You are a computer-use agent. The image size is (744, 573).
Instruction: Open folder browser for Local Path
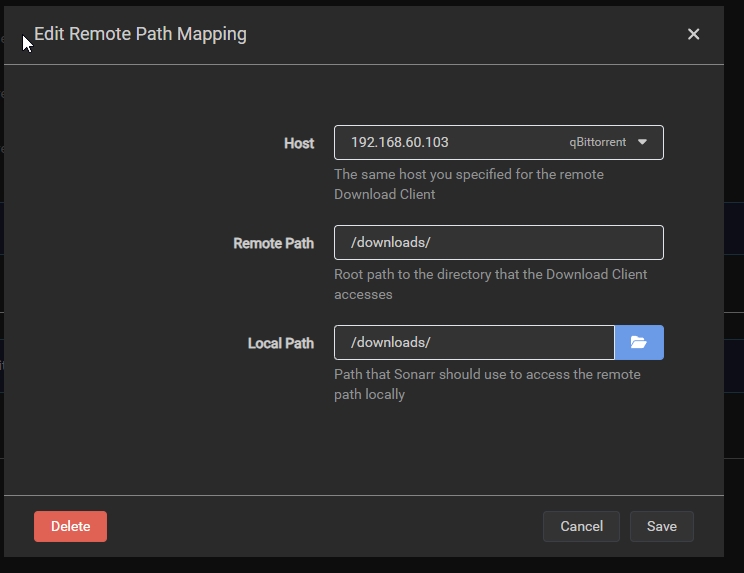639,343
